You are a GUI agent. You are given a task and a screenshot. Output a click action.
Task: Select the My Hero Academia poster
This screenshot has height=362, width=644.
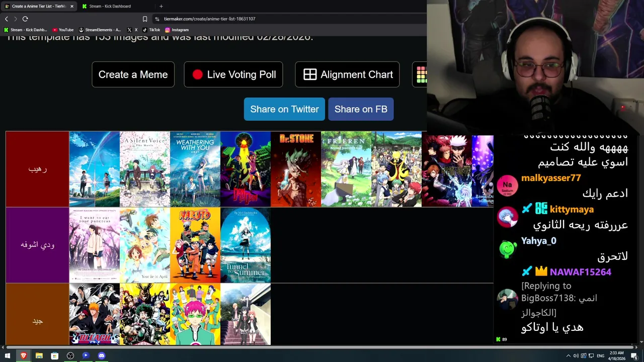[145, 315]
